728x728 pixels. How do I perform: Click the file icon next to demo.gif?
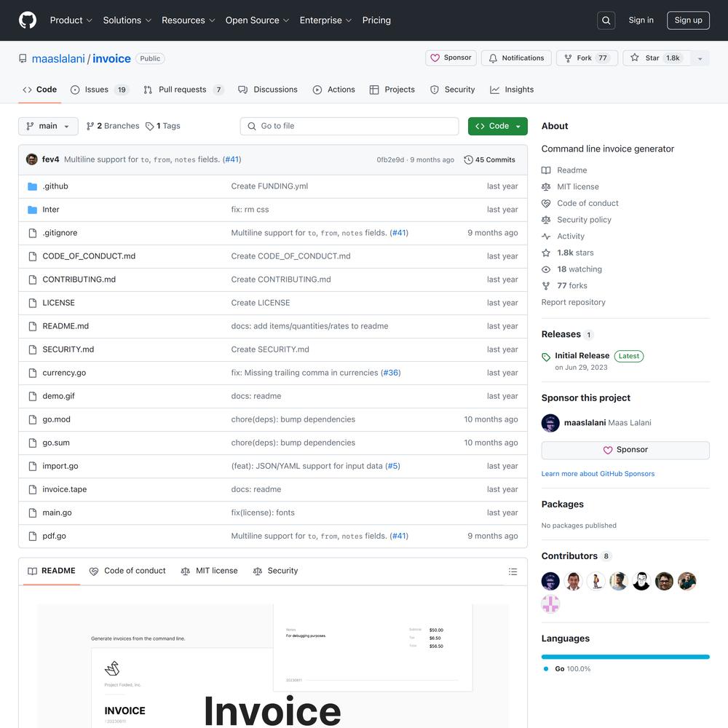(x=33, y=397)
